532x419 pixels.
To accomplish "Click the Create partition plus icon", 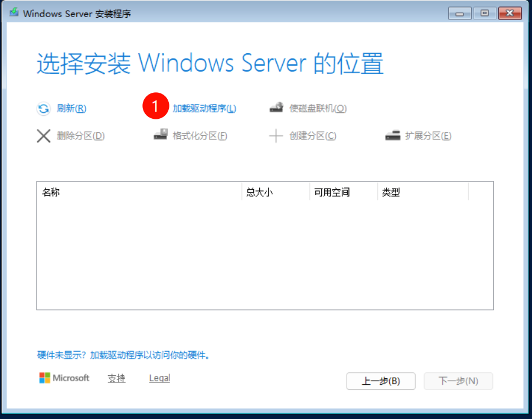I will pyautogui.click(x=276, y=136).
